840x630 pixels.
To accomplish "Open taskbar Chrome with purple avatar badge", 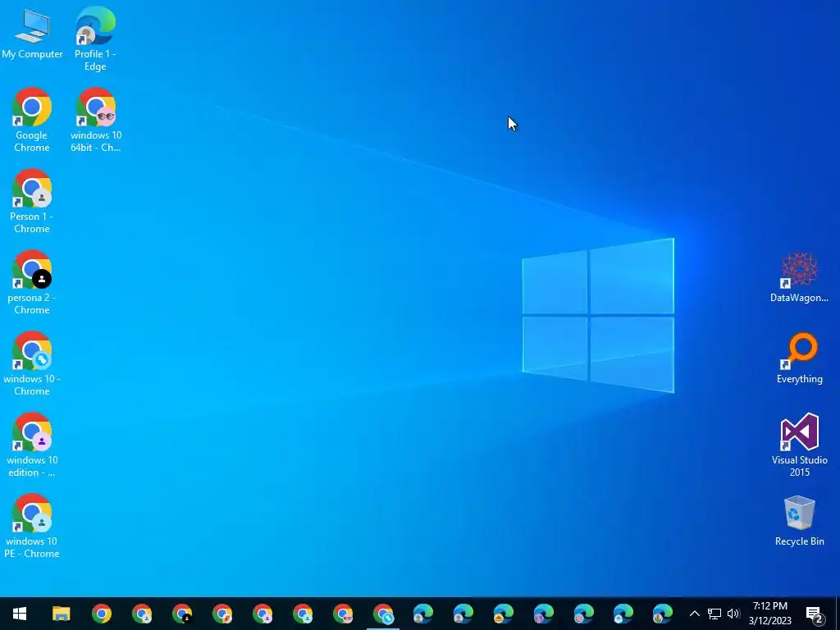I will pyautogui.click(x=262, y=614).
